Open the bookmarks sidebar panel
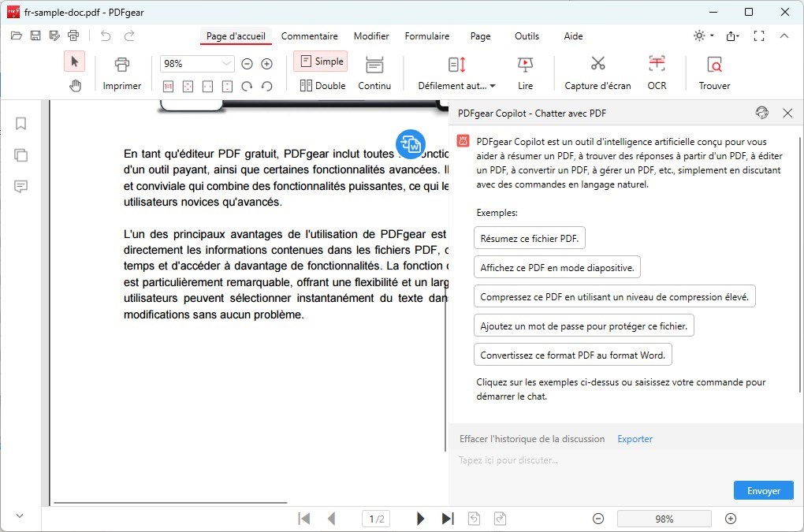804x532 pixels. pyautogui.click(x=20, y=124)
